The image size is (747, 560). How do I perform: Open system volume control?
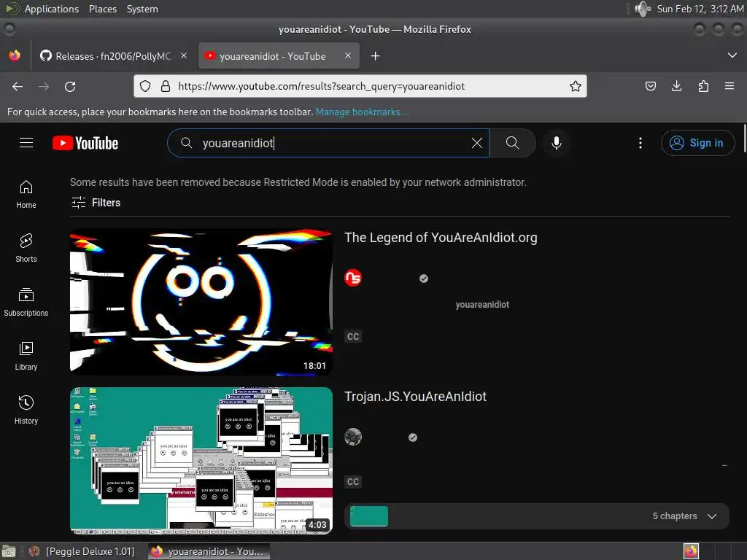(x=643, y=9)
